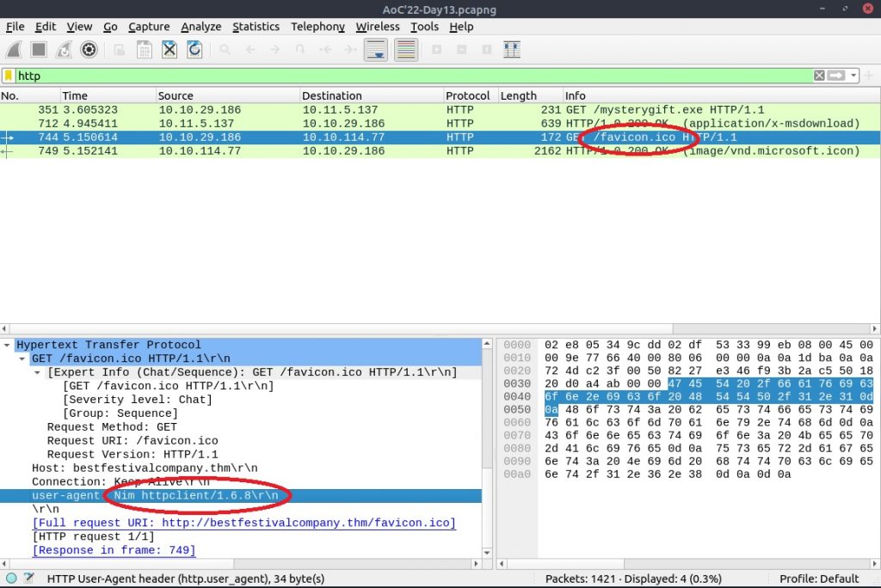Toggle auto-scroll during live capture

[x=376, y=50]
